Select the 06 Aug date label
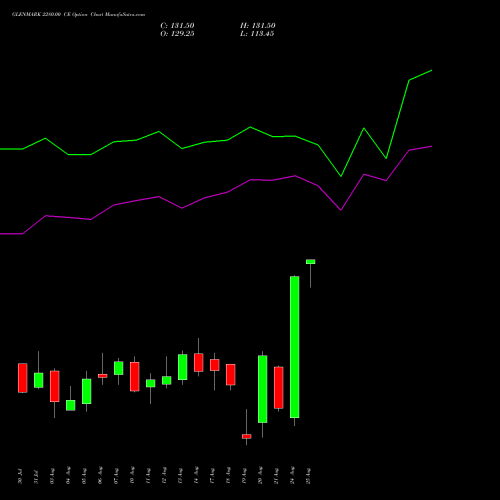 click(100, 476)
